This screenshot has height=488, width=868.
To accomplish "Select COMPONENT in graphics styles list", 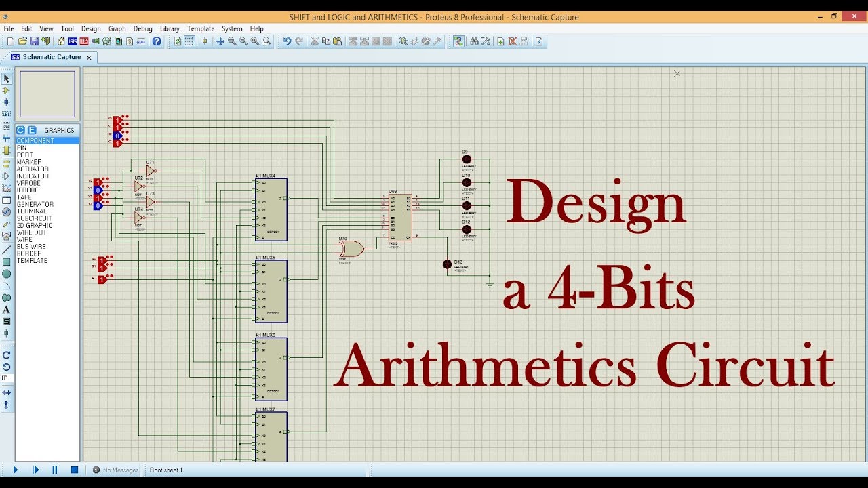I will 47,141.
